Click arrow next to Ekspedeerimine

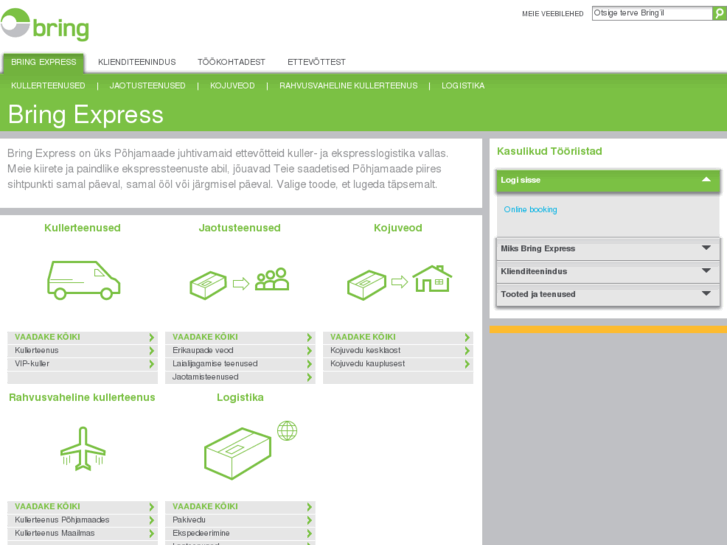pos(309,533)
